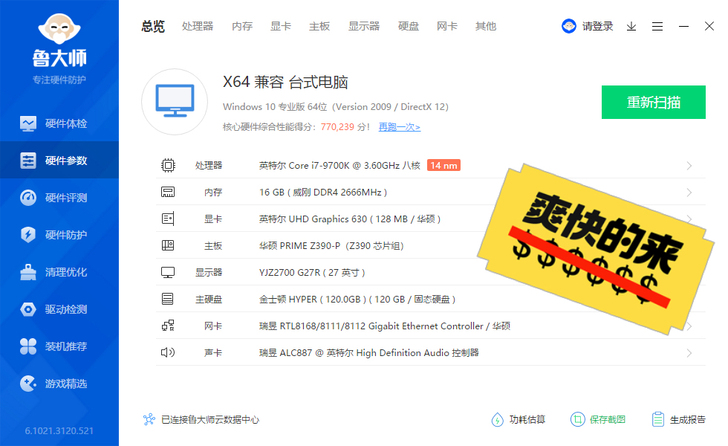This screenshot has height=446, width=728.
Task: Expand the 网卡 row chevron
Action: click(689, 326)
